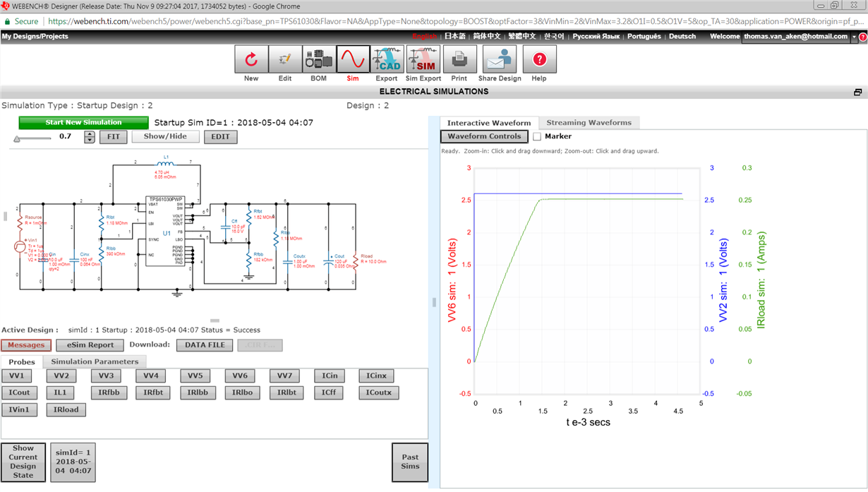The width and height of the screenshot is (868, 492).
Task: Click the New design toolbar icon
Action: coord(251,59)
